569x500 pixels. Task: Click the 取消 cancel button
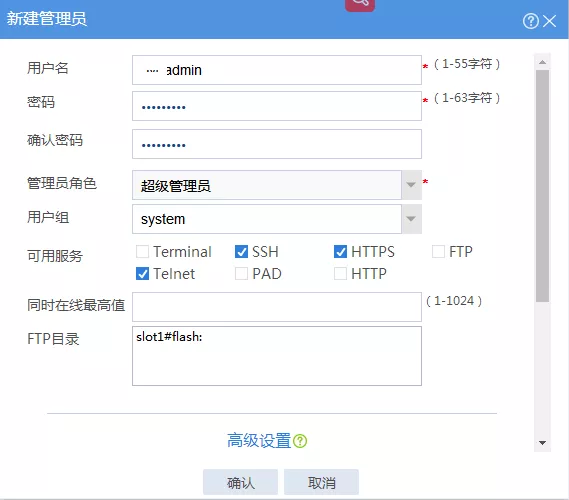[x=322, y=482]
